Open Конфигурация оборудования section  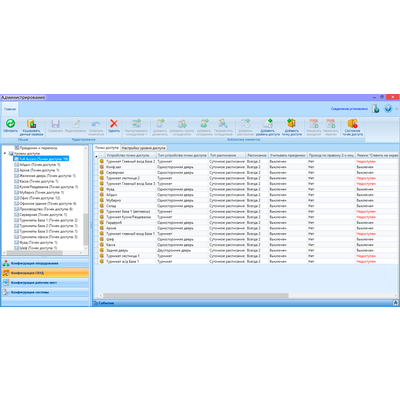45,263
